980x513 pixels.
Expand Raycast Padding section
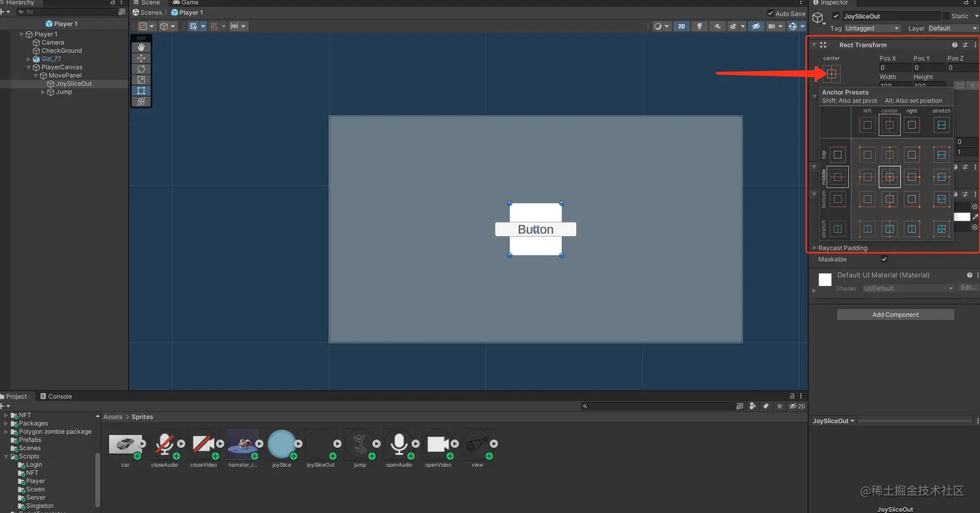tap(815, 248)
